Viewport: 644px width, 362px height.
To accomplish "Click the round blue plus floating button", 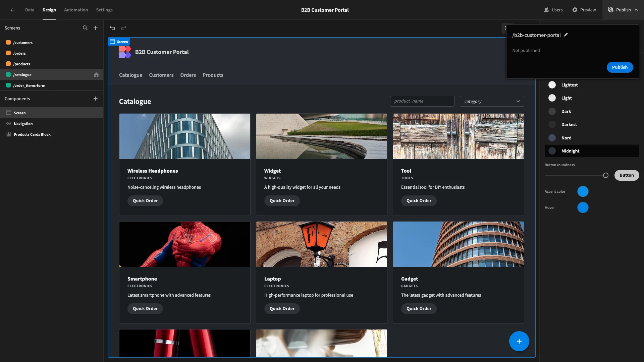I will coord(519,341).
